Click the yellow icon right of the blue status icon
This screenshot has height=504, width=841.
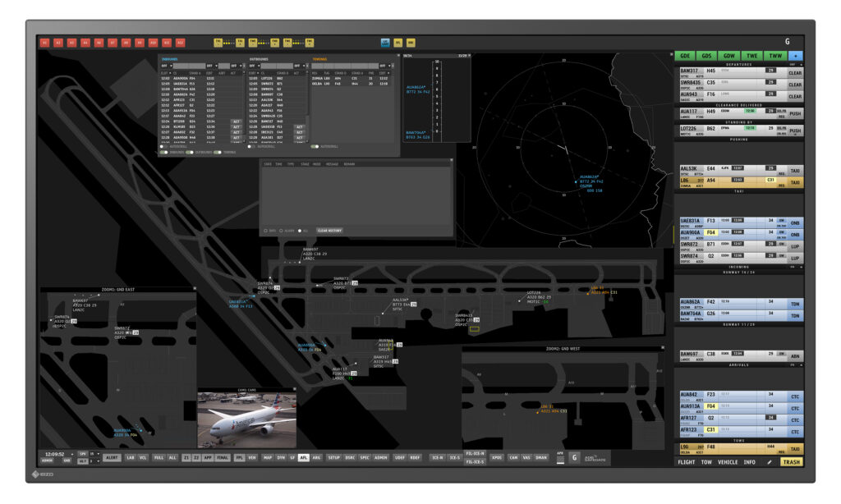coord(398,42)
